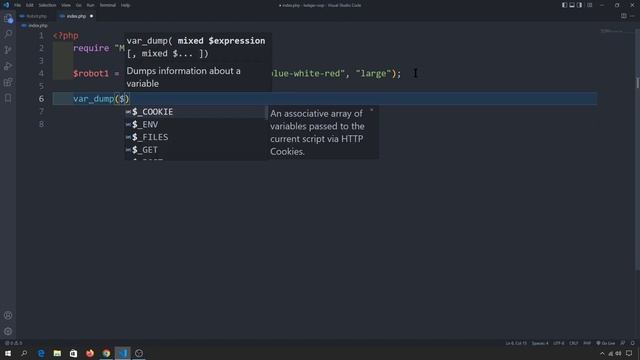Open Chrome from the taskbar
The height and width of the screenshot is (360, 640).
pyautogui.click(x=106, y=353)
